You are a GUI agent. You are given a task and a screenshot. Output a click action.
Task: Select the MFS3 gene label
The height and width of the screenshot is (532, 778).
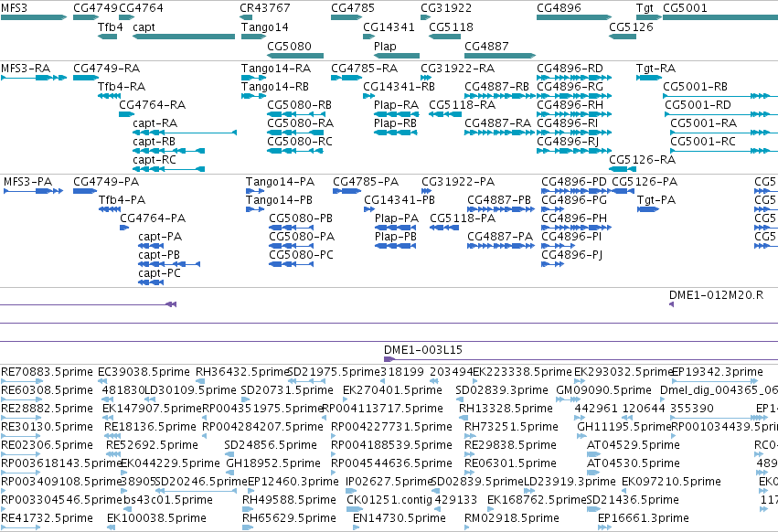[x=15, y=8]
